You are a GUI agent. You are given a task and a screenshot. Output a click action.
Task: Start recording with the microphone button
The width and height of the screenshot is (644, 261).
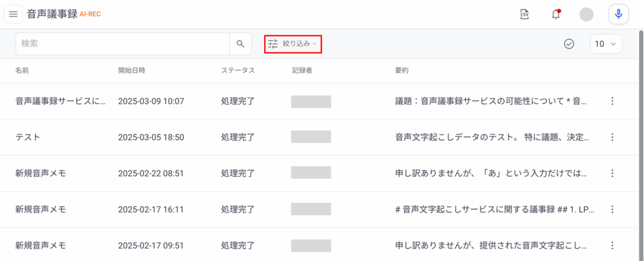point(619,14)
